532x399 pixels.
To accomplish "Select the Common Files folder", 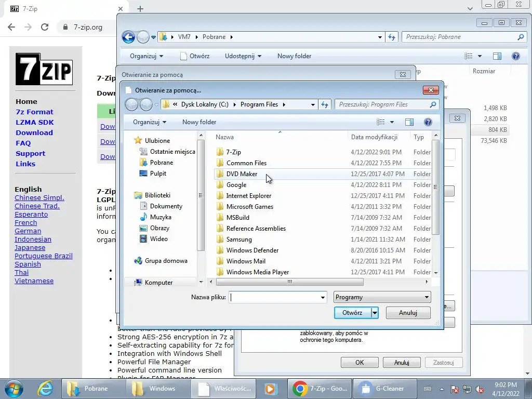I will 246,163.
